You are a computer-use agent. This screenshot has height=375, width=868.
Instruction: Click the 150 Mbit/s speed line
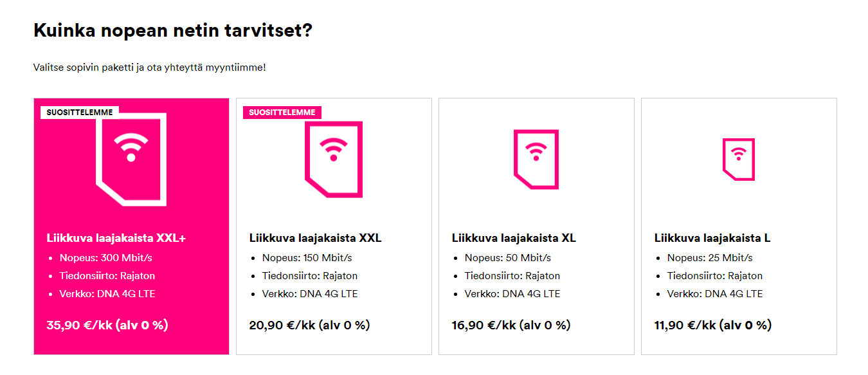coord(307,258)
